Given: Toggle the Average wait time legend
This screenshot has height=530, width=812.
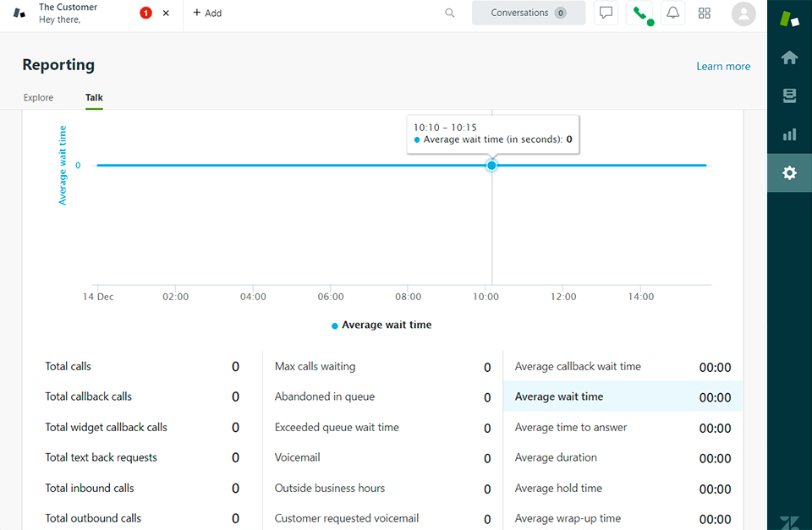Looking at the screenshot, I should tap(381, 325).
